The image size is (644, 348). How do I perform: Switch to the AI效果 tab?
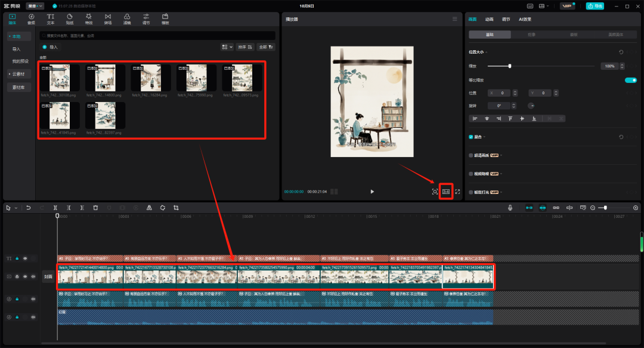click(525, 19)
